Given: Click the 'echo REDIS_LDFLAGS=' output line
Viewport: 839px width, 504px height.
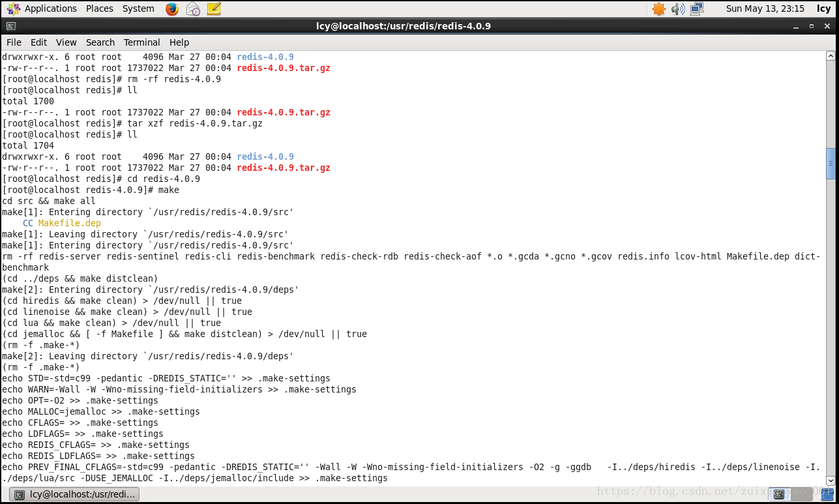Looking at the screenshot, I should 98,456.
